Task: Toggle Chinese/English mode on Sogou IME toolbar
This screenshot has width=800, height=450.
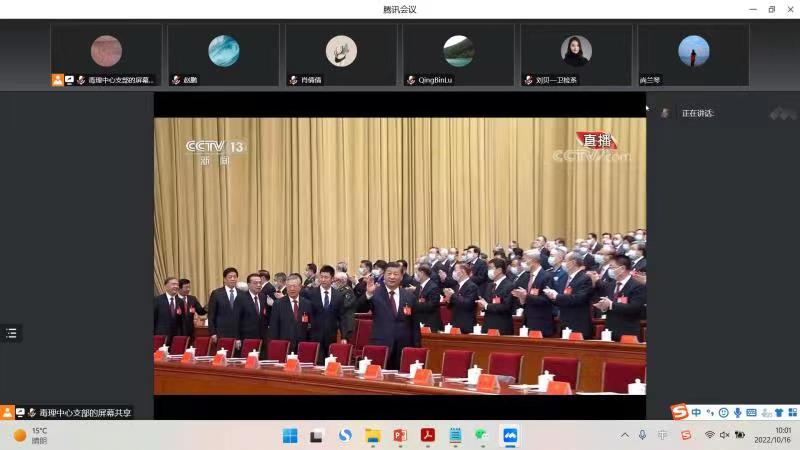Action: click(696, 412)
